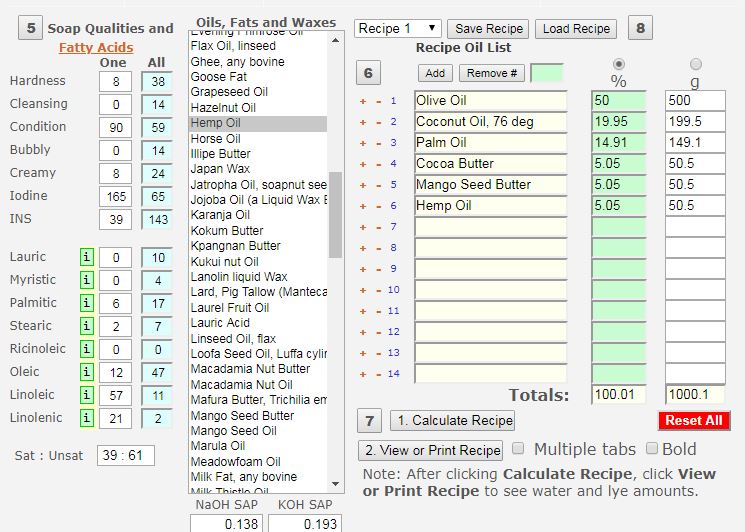Click the plus icon for Olive Oil row
Image resolution: width=745 pixels, height=532 pixels.
point(364,101)
